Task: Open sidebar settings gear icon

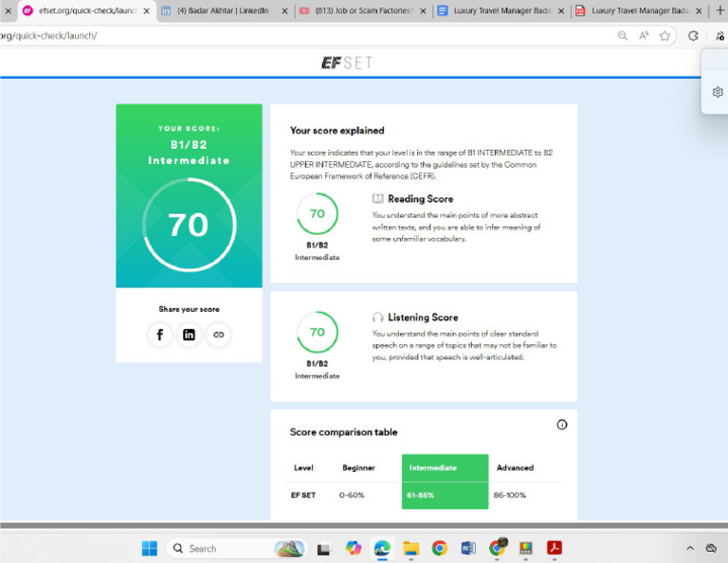Action: (718, 92)
